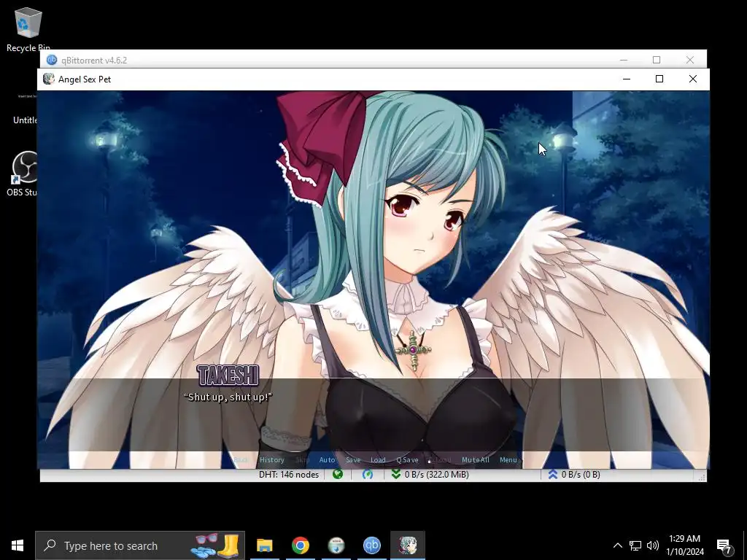Click the dimmed Q.Load button in quick menu
This screenshot has height=560, width=747.
coord(440,460)
